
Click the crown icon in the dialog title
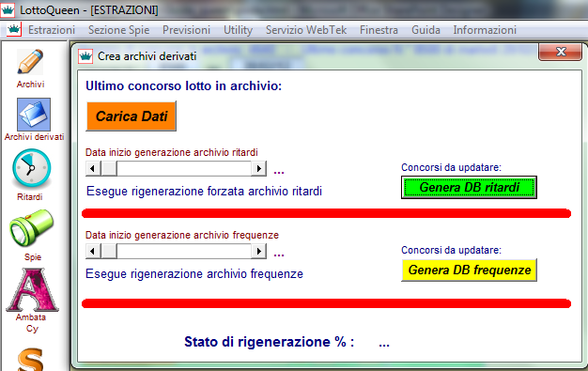point(85,56)
